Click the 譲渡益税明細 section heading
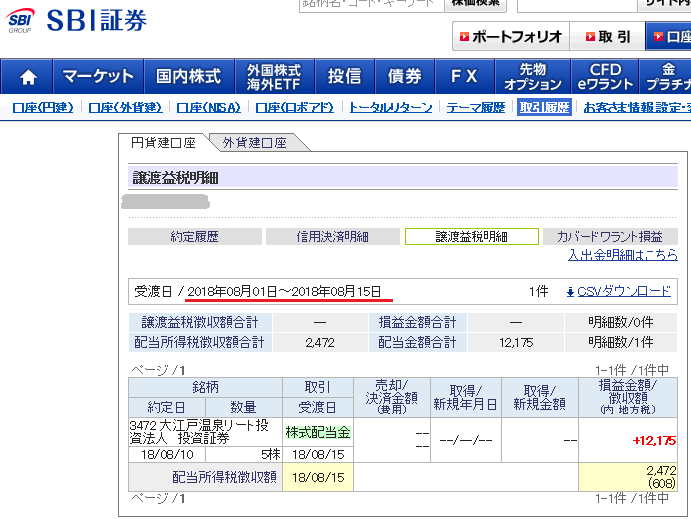691x519 pixels. 175,178
